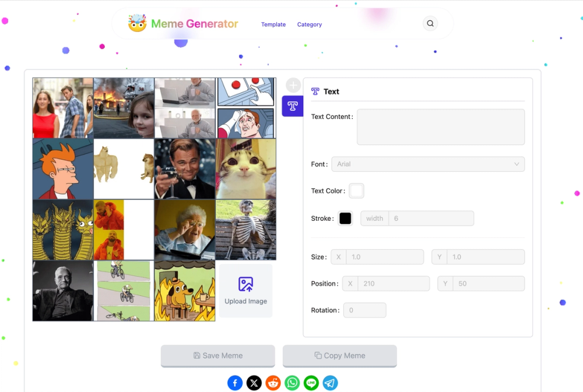Select the Leonardo DiCaprio toast template
583x392 pixels.
[x=185, y=169]
